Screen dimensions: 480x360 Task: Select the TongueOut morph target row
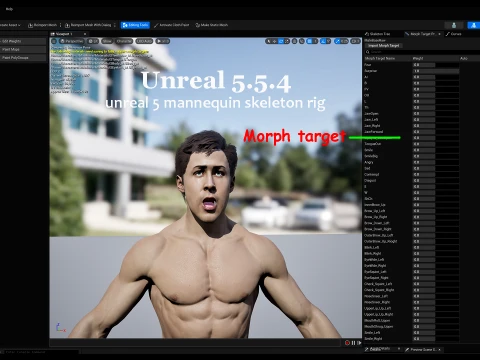coord(373,144)
